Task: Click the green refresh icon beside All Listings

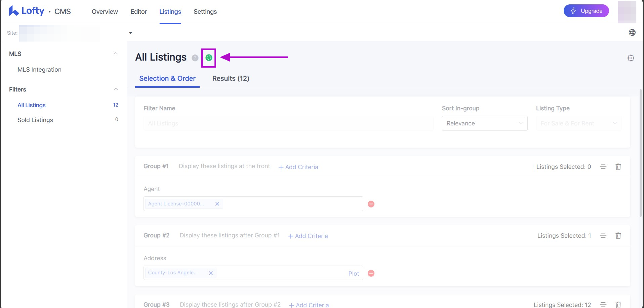Action: pyautogui.click(x=209, y=58)
